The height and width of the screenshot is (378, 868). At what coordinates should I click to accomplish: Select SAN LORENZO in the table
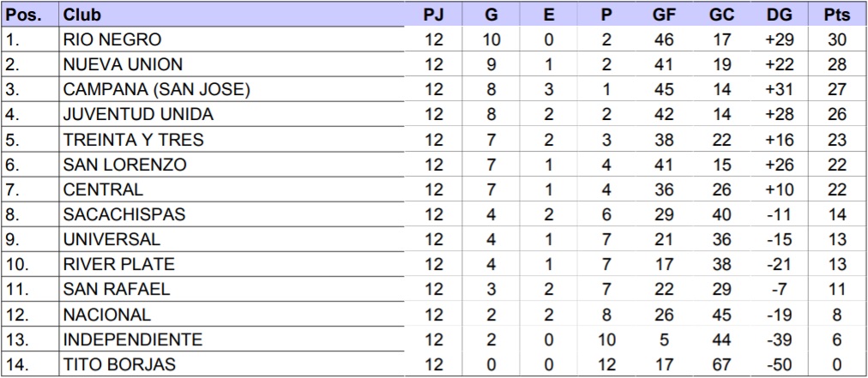pyautogui.click(x=125, y=165)
